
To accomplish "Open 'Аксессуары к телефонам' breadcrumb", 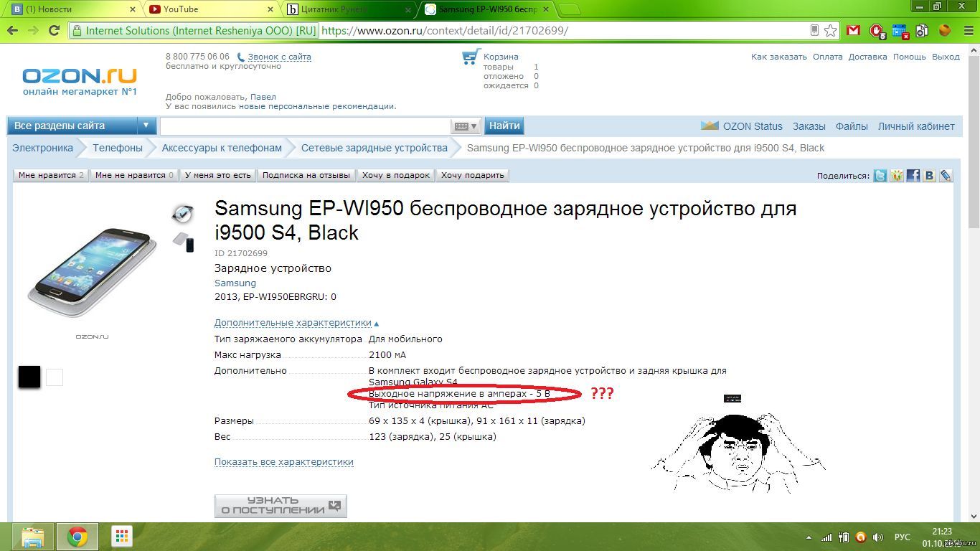I will coord(222,148).
